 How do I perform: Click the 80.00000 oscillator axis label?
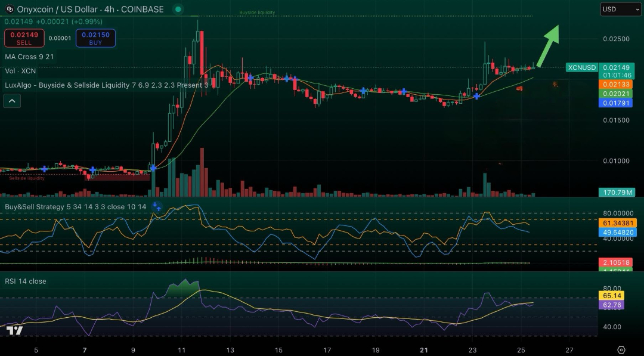[x=618, y=213]
